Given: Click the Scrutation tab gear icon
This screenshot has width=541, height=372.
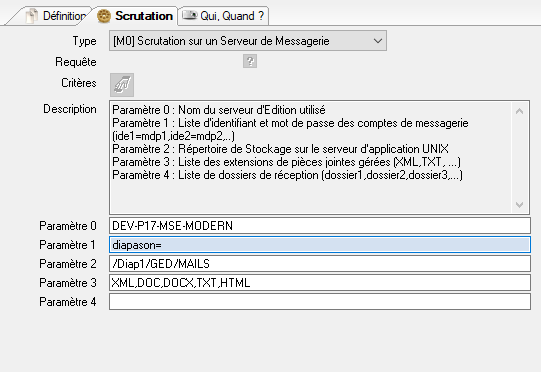Looking at the screenshot, I should [104, 16].
